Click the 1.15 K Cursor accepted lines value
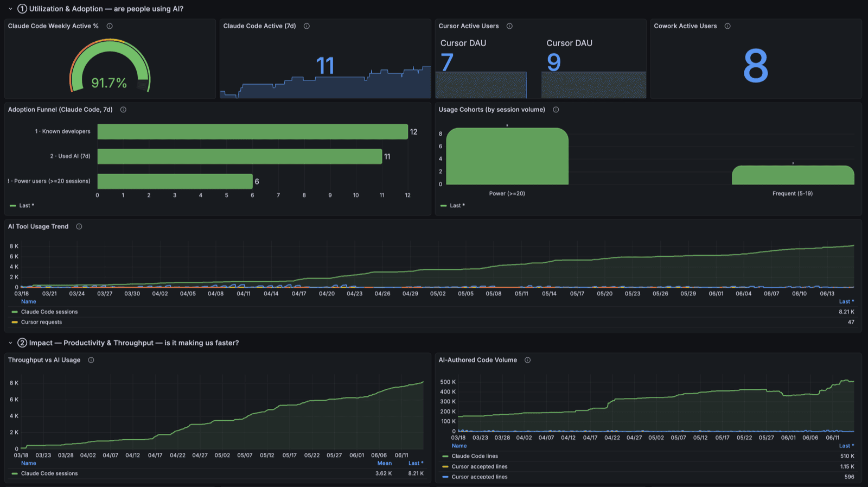Screen dimensions: 868x487 click(x=847, y=467)
